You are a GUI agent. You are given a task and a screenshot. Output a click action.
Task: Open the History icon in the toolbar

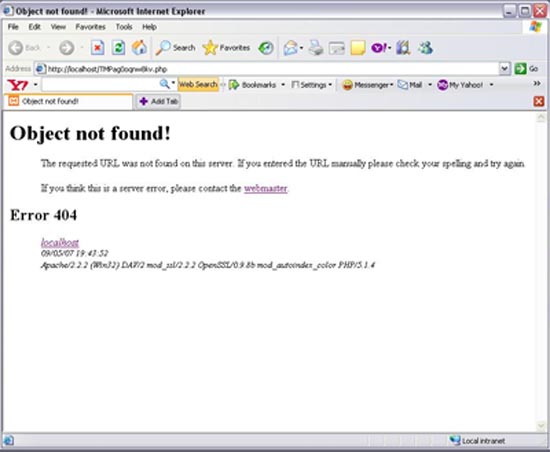pos(266,48)
